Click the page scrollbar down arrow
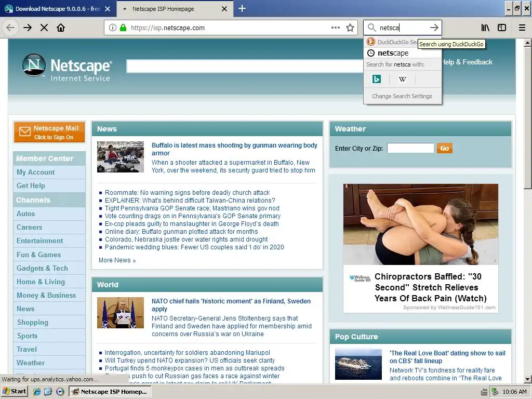 528,379
